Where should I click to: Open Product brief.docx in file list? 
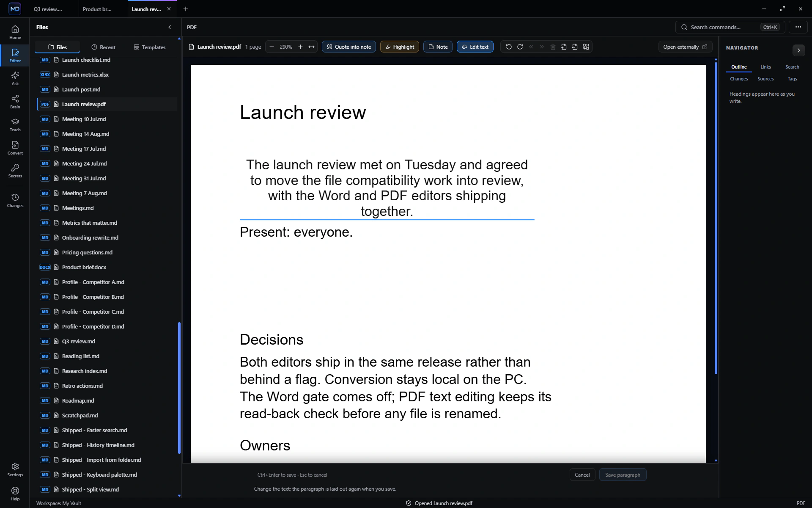coord(107,267)
